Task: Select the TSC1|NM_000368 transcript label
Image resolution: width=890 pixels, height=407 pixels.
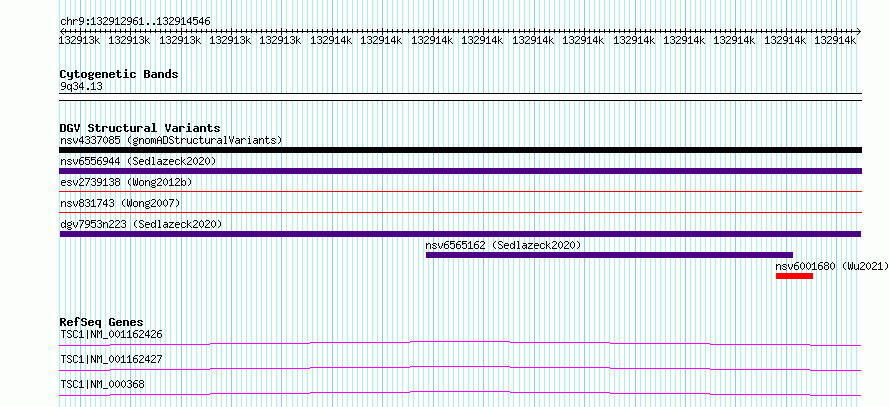Action: pos(102,384)
